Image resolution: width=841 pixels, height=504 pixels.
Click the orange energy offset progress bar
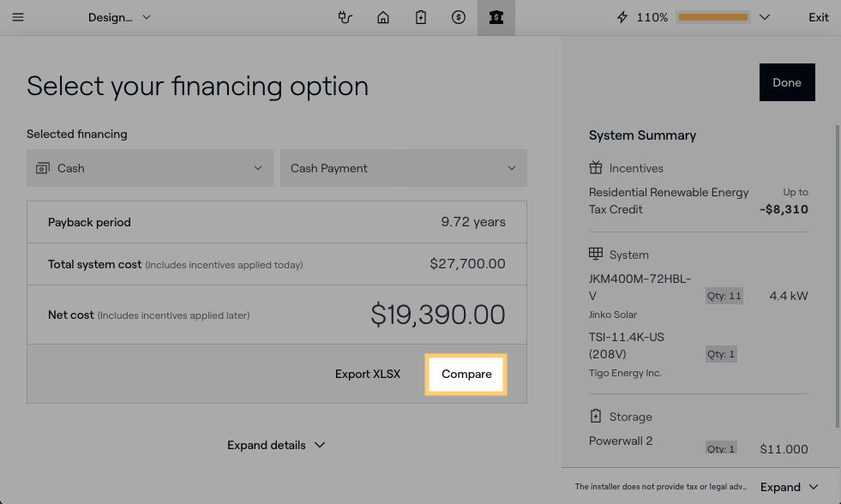pos(713,17)
